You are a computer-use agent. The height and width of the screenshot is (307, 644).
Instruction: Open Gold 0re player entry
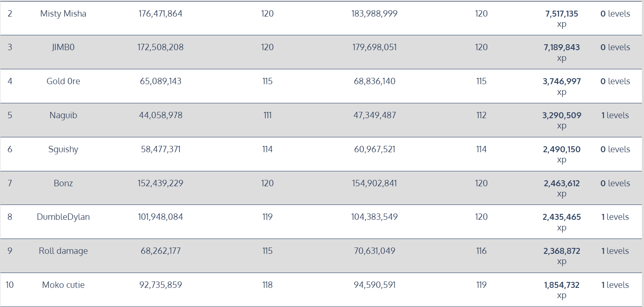(x=63, y=81)
